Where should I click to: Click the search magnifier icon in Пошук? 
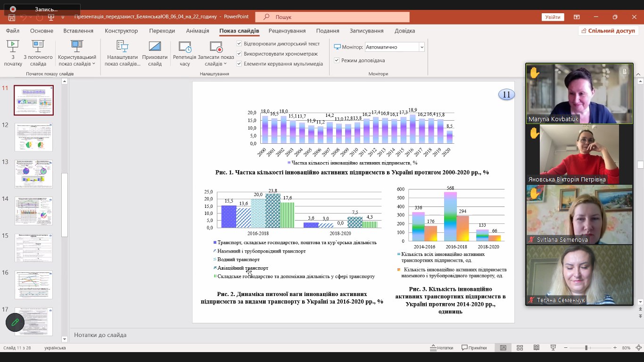point(267,17)
